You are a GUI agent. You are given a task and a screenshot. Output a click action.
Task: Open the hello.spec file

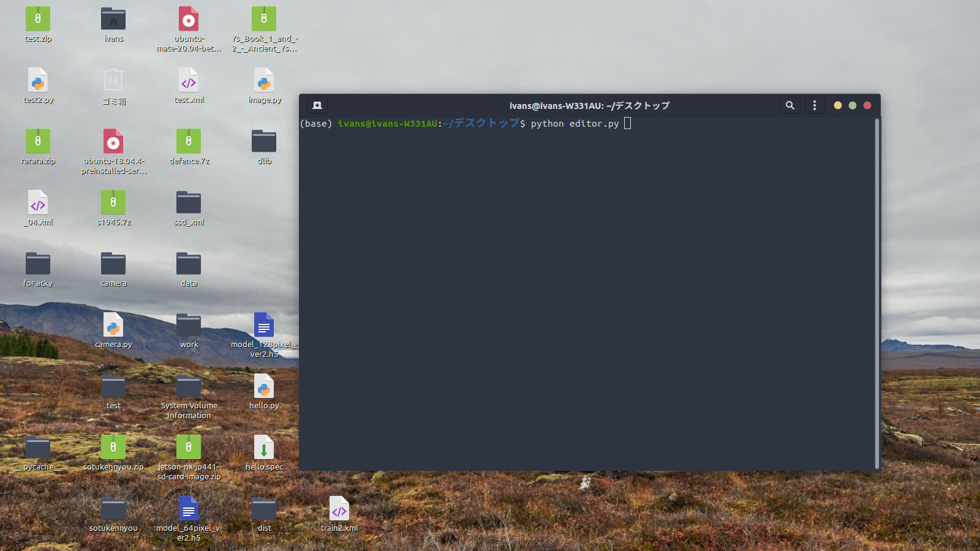(263, 447)
